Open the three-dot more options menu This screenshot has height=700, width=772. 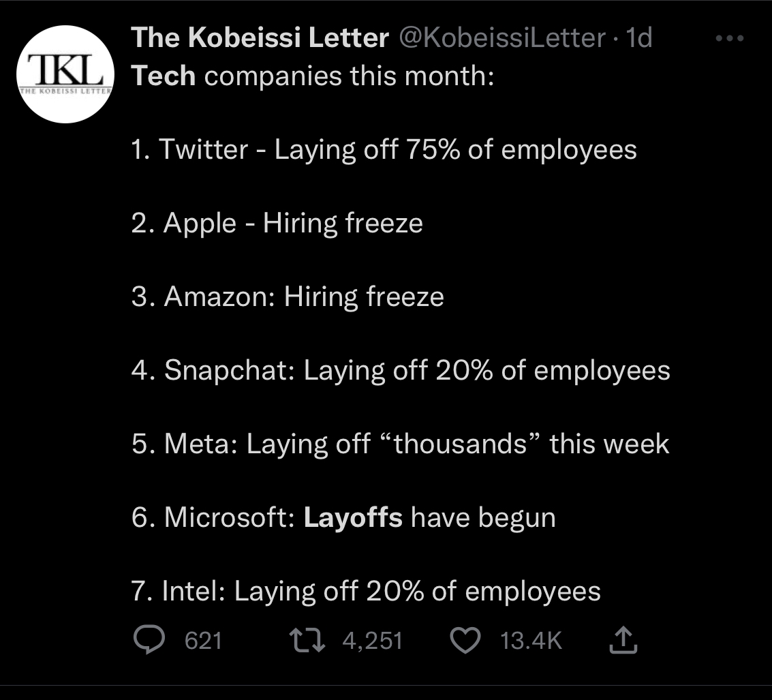(730, 38)
